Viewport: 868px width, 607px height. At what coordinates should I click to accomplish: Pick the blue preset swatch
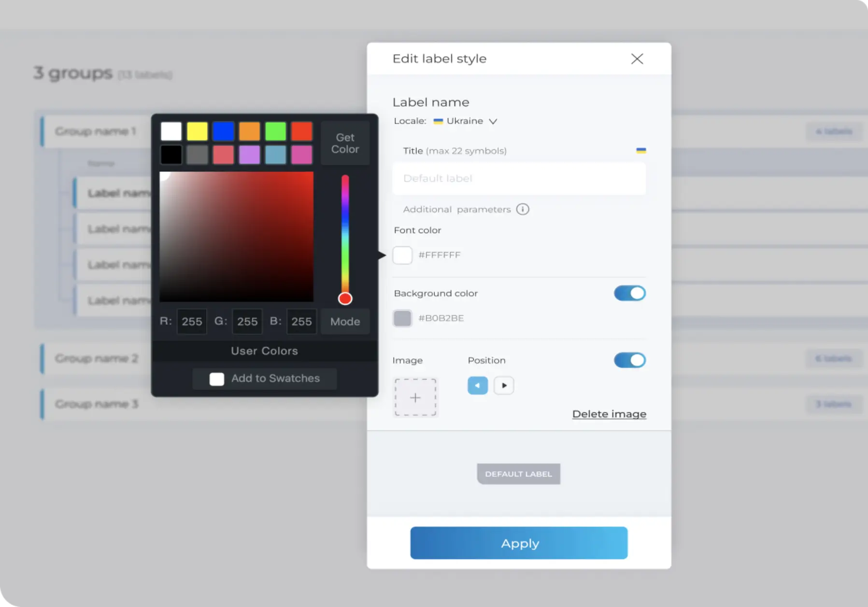[x=223, y=131]
